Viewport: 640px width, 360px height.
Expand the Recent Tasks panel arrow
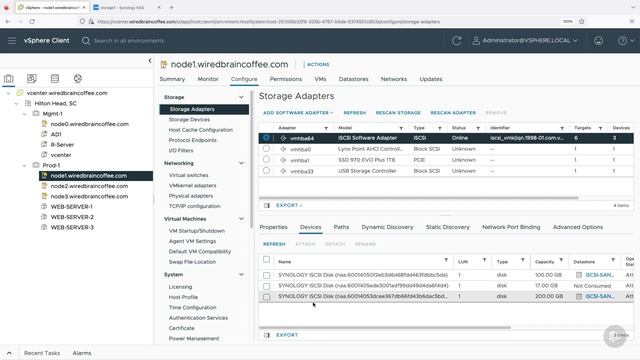pos(9,353)
